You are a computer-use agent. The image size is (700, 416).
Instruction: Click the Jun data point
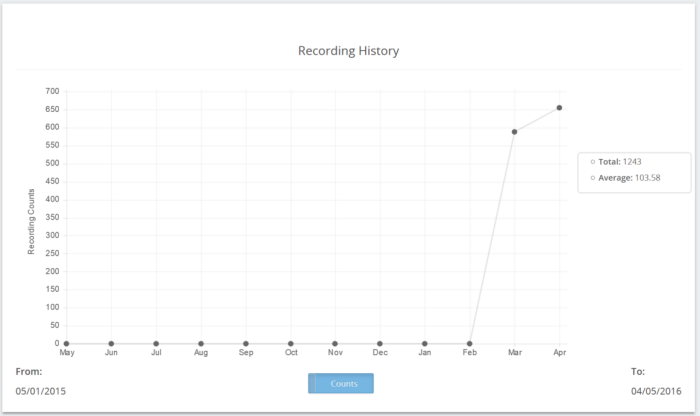coord(111,344)
